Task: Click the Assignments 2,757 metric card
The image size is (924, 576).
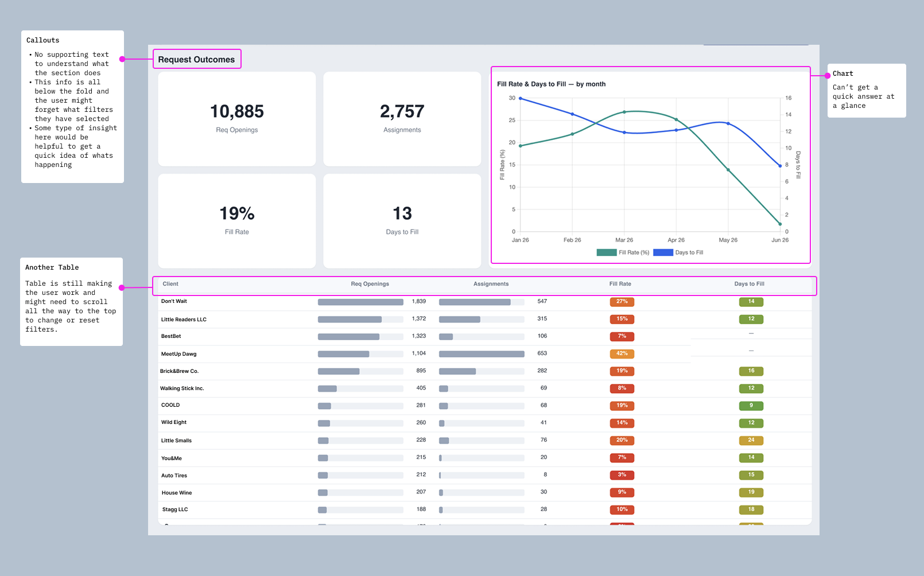Action: point(402,119)
